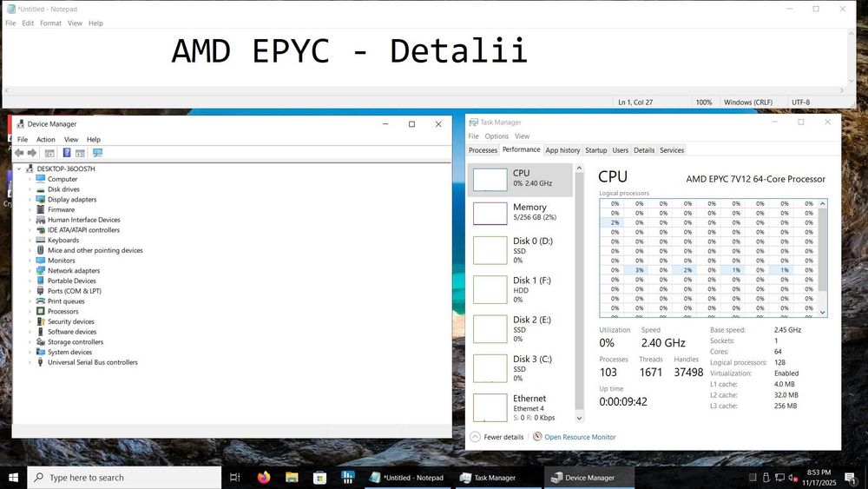
Task: Open the notification center icon
Action: 850,478
